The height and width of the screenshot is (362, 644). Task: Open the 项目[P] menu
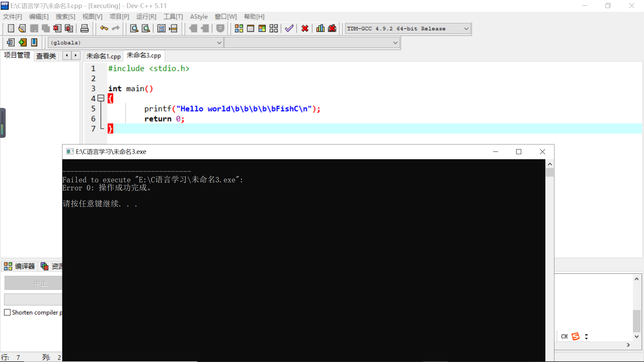pos(119,17)
